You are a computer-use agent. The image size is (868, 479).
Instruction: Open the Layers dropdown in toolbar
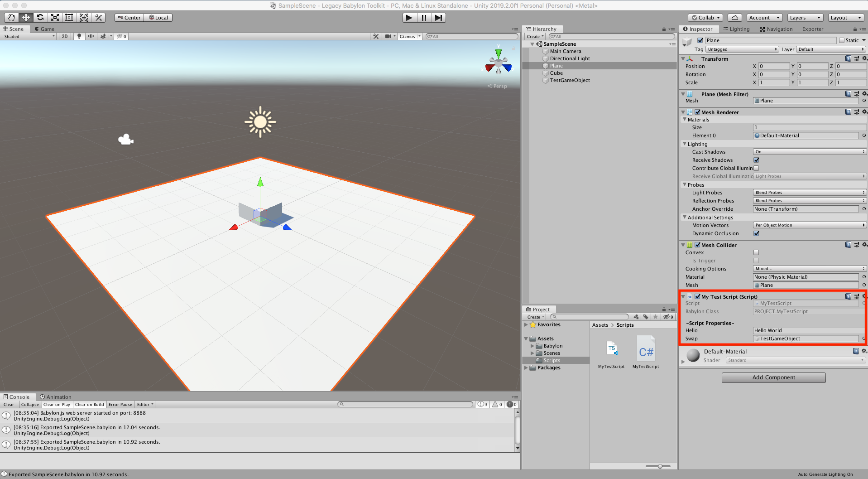(x=805, y=18)
